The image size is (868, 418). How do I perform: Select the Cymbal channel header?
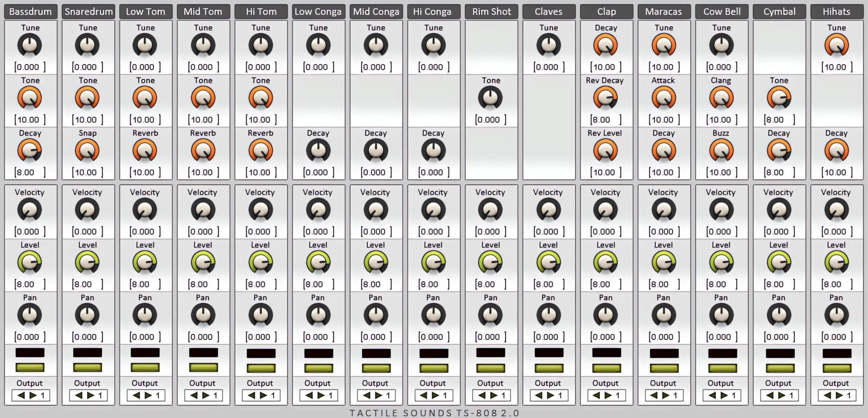click(779, 11)
